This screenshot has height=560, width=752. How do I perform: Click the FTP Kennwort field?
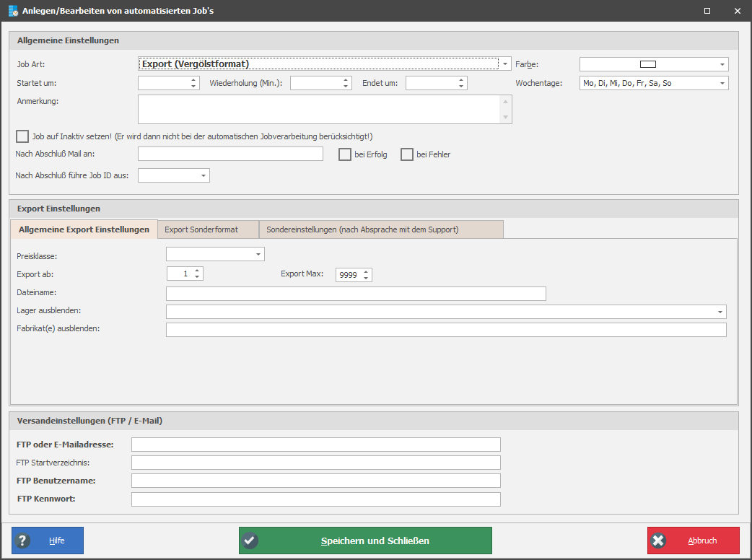click(x=316, y=499)
